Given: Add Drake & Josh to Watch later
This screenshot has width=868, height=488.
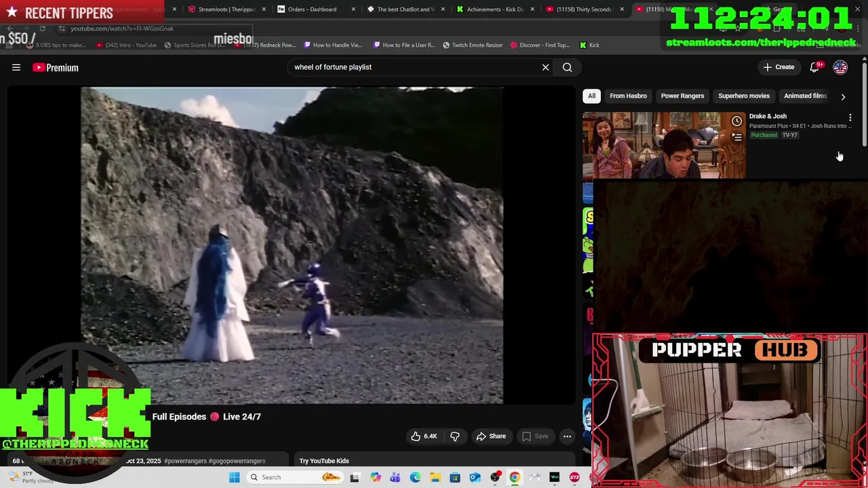Looking at the screenshot, I should 736,121.
